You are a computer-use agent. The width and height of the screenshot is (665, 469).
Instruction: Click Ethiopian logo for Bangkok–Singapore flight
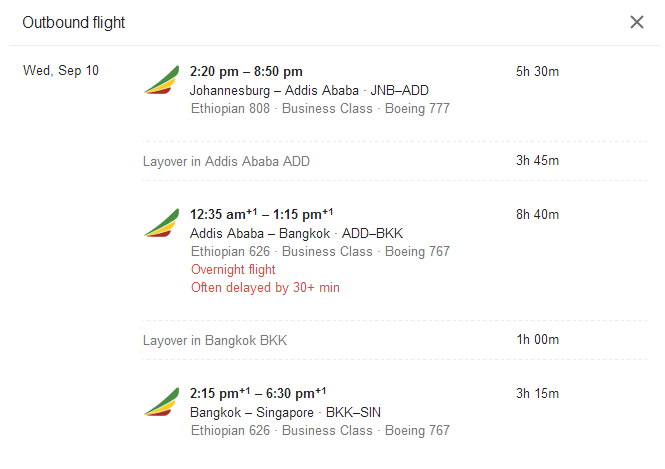tap(162, 403)
